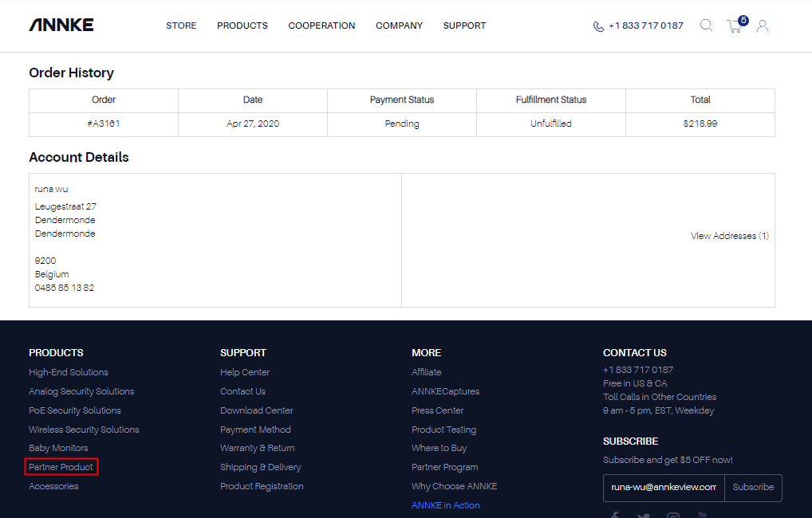This screenshot has height=518, width=812.
Task: Click the user account icon
Action: pyautogui.click(x=763, y=26)
